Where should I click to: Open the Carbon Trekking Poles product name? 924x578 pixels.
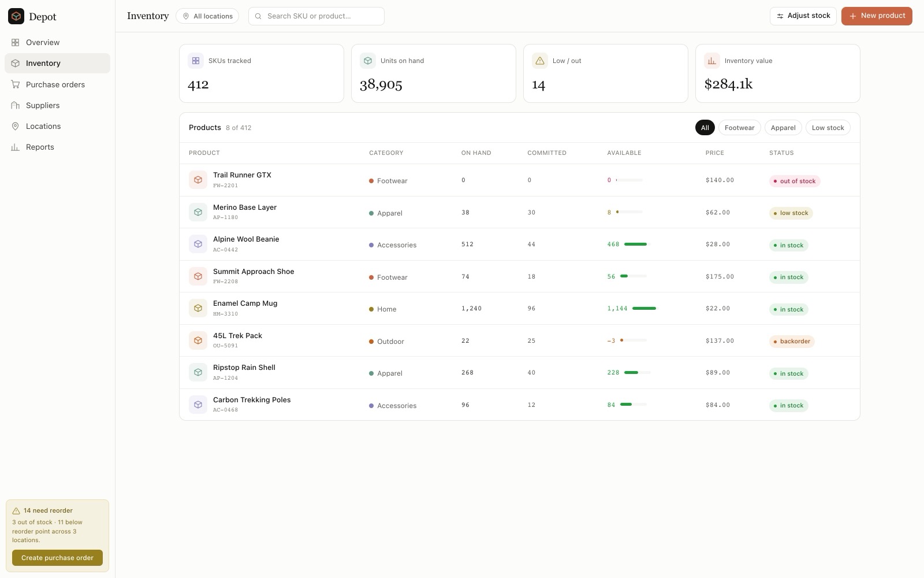click(252, 400)
